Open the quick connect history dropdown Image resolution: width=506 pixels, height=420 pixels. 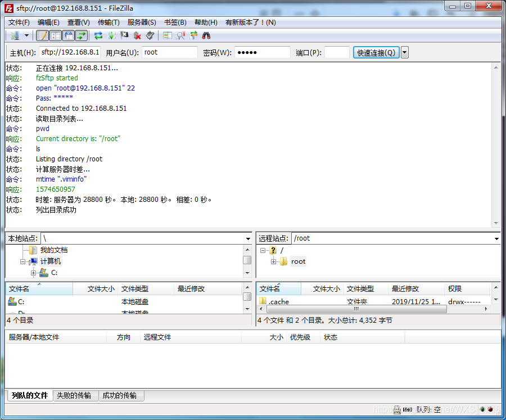pos(405,52)
